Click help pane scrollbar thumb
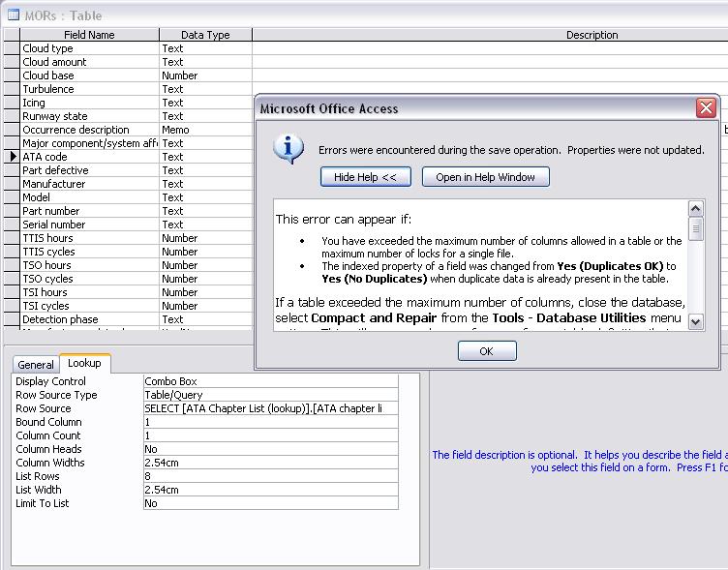Viewport: 728px width, 570px height. (695, 228)
